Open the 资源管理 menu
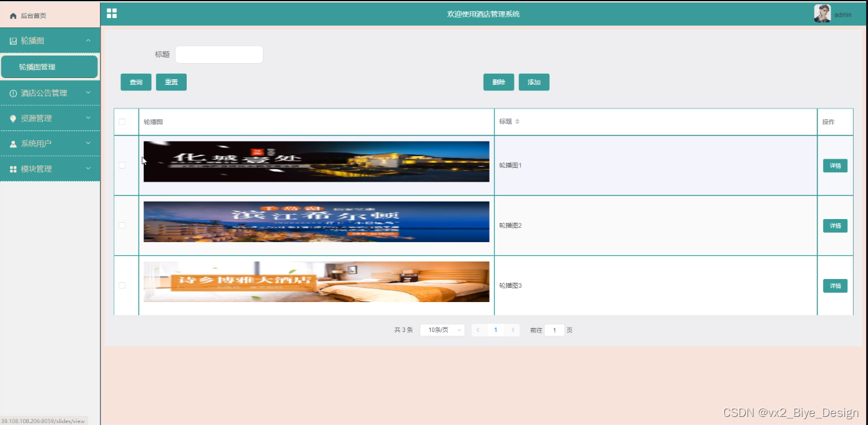Screen dimensions: 868x425 (x=50, y=118)
